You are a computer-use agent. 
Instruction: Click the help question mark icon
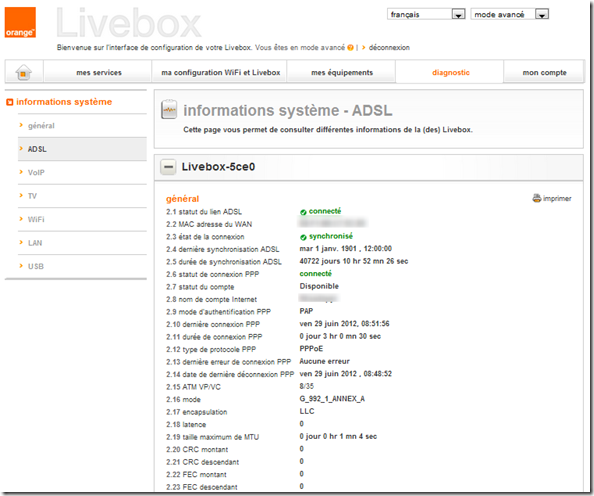pos(350,48)
